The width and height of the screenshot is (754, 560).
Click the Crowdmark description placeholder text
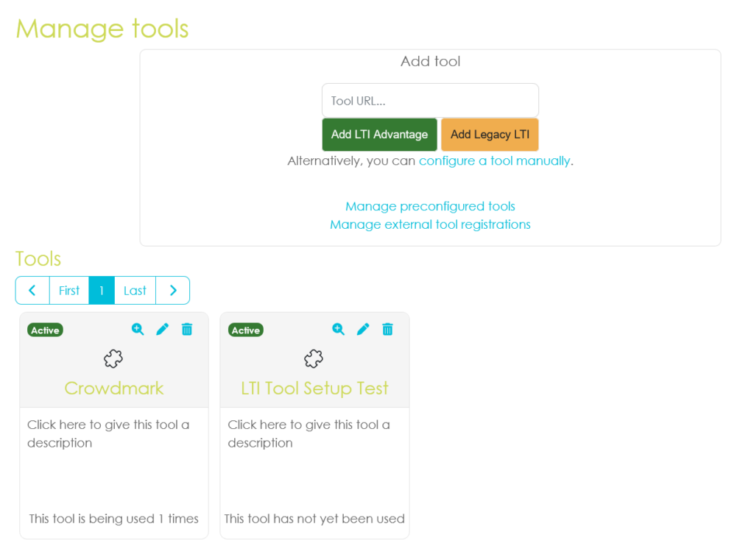pos(108,433)
